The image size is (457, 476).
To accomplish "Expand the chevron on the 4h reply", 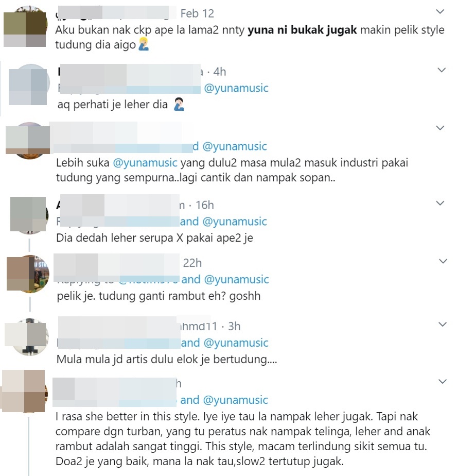I will click(x=442, y=70).
